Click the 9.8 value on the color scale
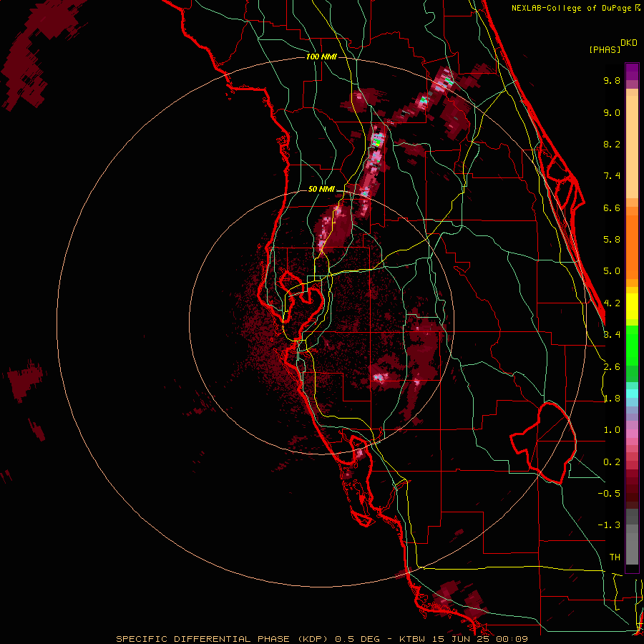Image resolution: width=644 pixels, height=644 pixels. 612,80
